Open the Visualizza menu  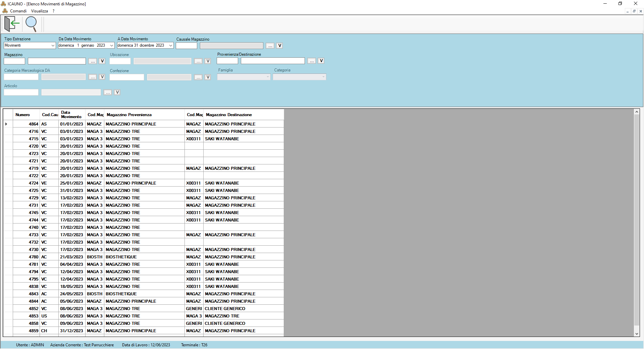pyautogui.click(x=40, y=11)
